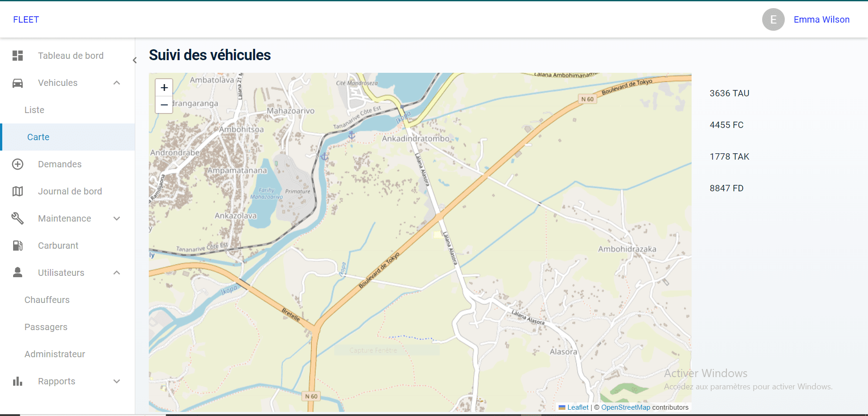This screenshot has height=416, width=868.
Task: Click the Carburant fuel pump icon
Action: 18,246
